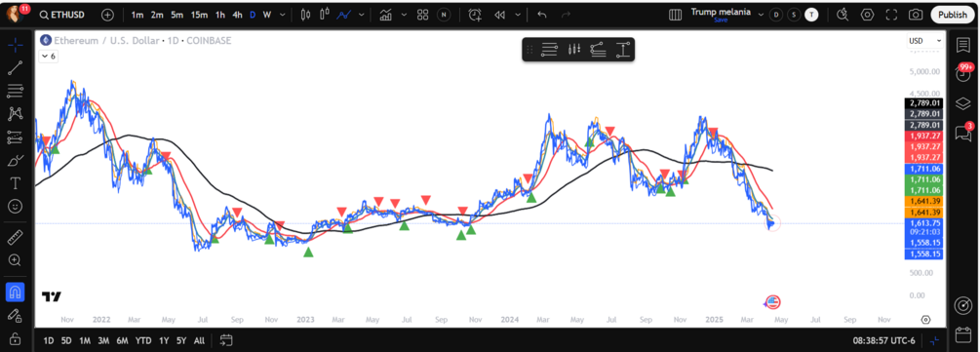
Task: Open the target icon in right sidebar
Action: click(963, 305)
